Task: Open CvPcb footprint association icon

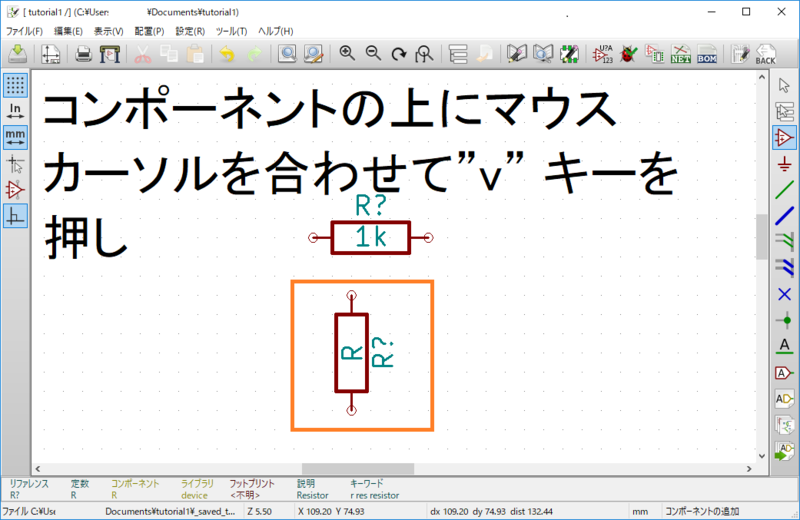Action: pyautogui.click(x=655, y=54)
